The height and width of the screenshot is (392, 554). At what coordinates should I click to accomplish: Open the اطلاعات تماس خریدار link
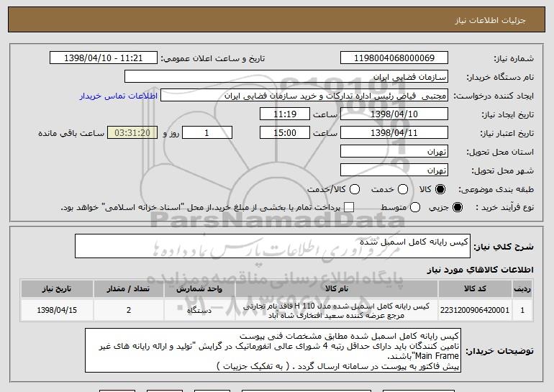pyautogui.click(x=119, y=96)
